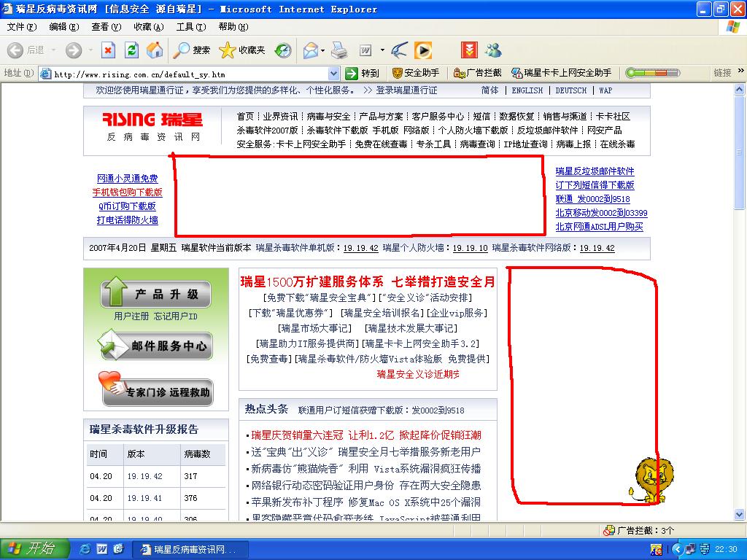
Task: Click the orange media player toolbar icon
Action: click(422, 50)
